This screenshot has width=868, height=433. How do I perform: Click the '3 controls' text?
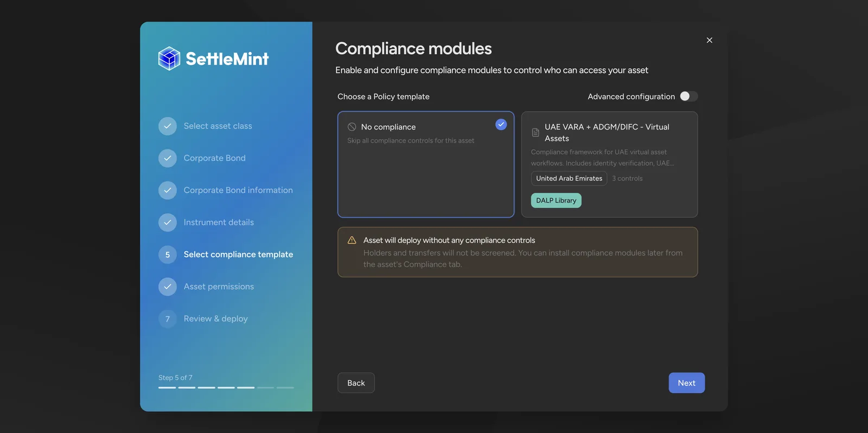pyautogui.click(x=627, y=178)
